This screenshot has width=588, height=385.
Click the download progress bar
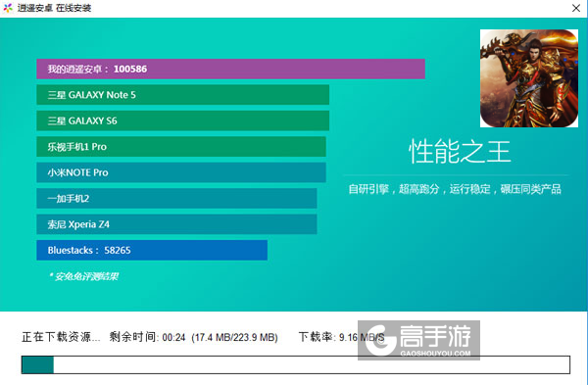[x=296, y=364]
